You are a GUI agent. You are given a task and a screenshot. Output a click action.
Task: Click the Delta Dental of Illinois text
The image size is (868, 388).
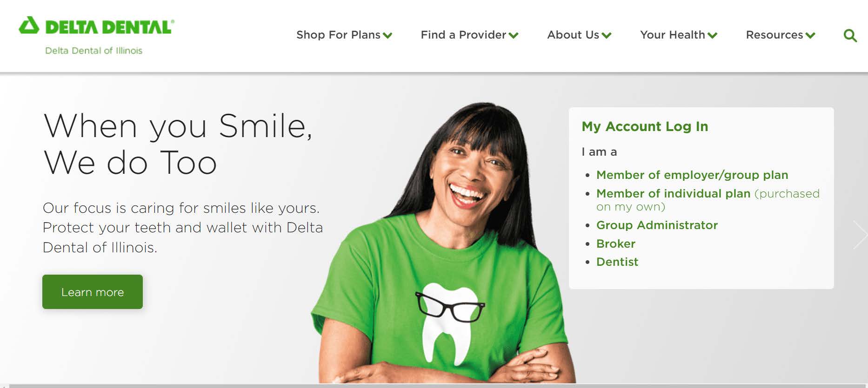click(93, 51)
